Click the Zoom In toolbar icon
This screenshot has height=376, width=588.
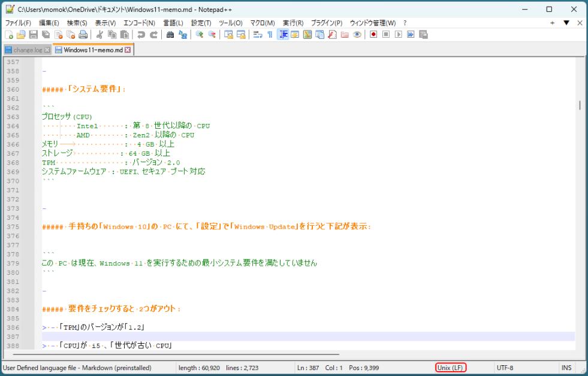tap(200, 35)
